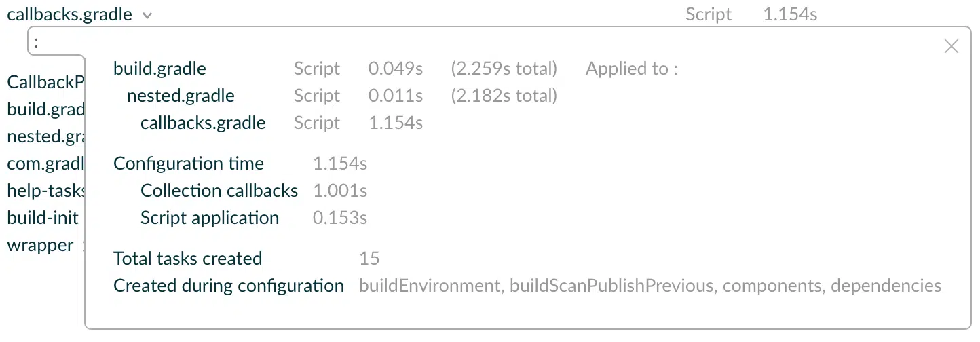Viewport: 980px width, 342px height.
Task: Open build.gradle in the popup hierarchy
Action: coord(159,69)
